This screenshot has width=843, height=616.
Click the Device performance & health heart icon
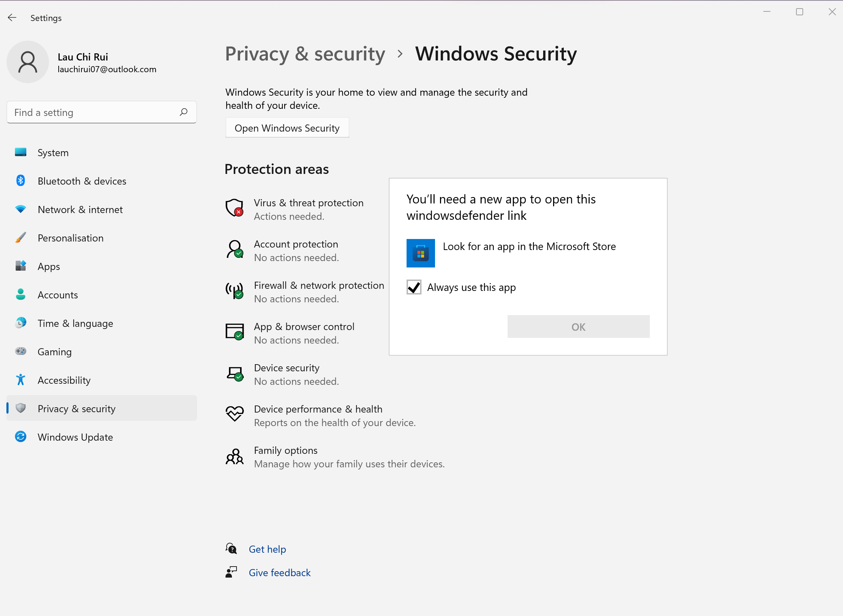(235, 414)
